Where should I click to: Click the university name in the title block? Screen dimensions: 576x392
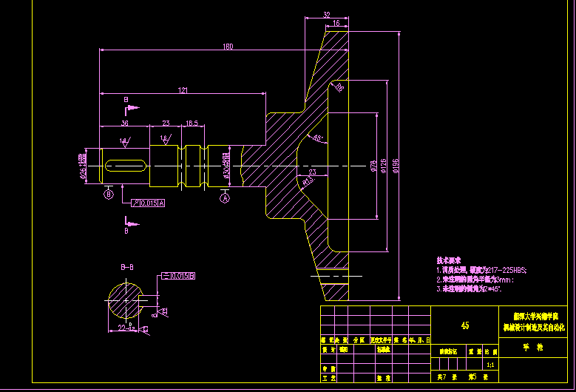[x=536, y=317]
